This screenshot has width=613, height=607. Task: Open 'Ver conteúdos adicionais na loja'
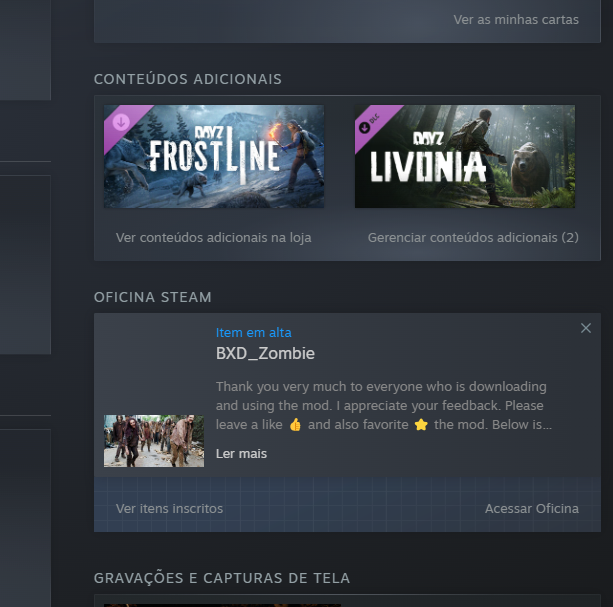click(213, 238)
